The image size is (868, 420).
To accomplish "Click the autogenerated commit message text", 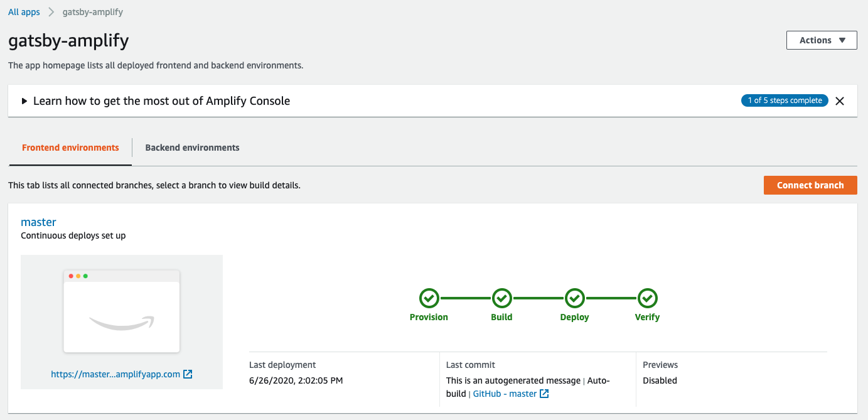I will click(513, 380).
